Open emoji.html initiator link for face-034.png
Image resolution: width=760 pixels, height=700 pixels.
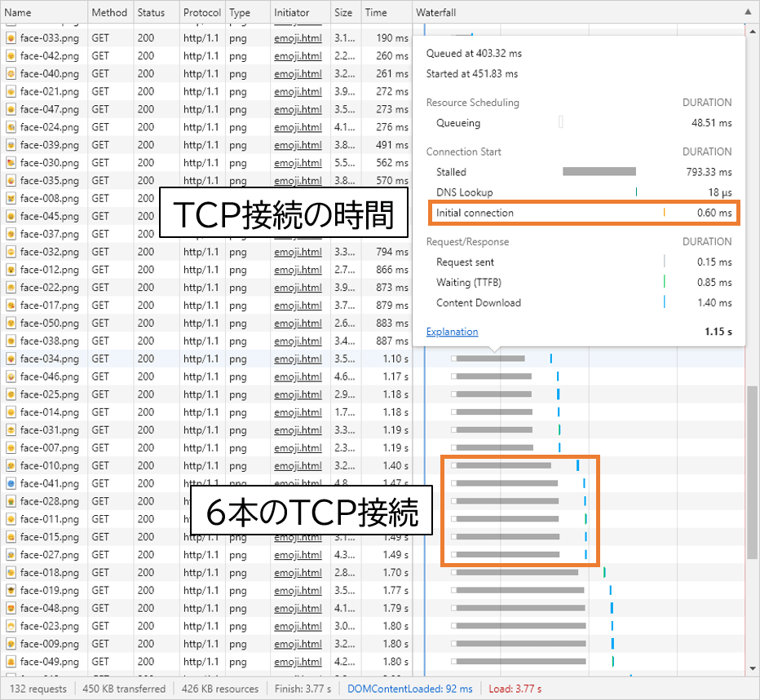coord(298,359)
